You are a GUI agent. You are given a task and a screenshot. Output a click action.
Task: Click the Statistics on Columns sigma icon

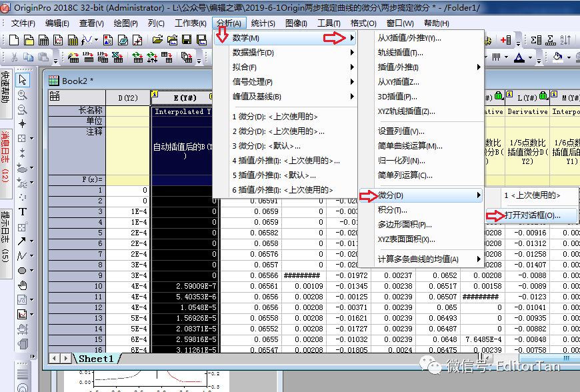click(x=536, y=39)
